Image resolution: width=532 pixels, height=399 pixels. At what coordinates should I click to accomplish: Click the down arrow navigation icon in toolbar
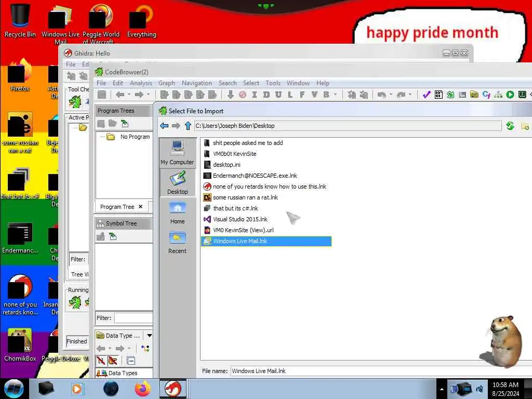tap(230, 95)
